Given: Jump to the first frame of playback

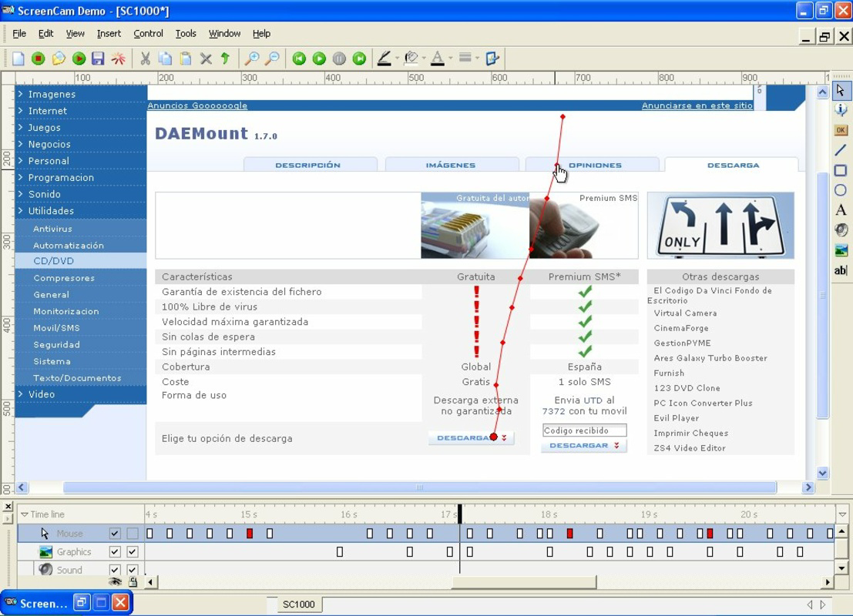Looking at the screenshot, I should click(299, 59).
